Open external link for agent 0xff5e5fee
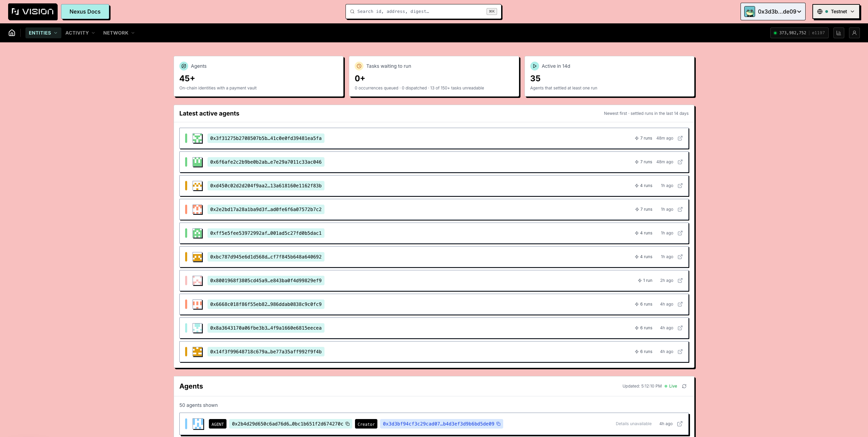 [680, 233]
